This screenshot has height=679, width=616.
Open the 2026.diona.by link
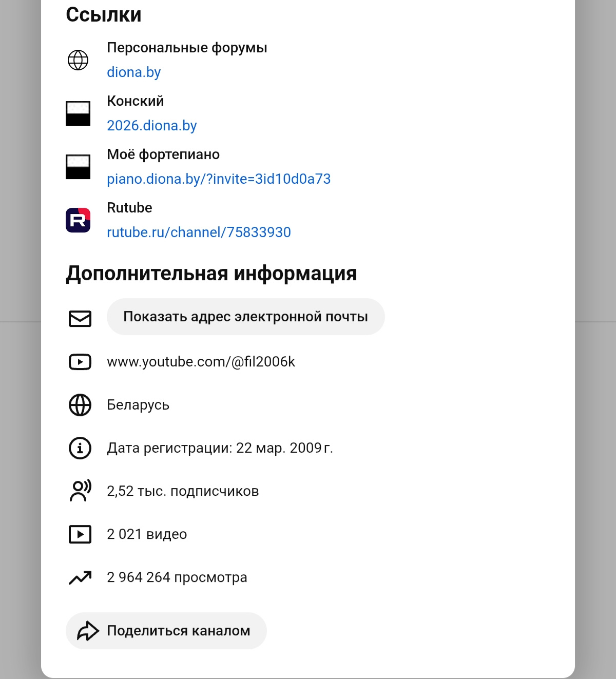151,125
